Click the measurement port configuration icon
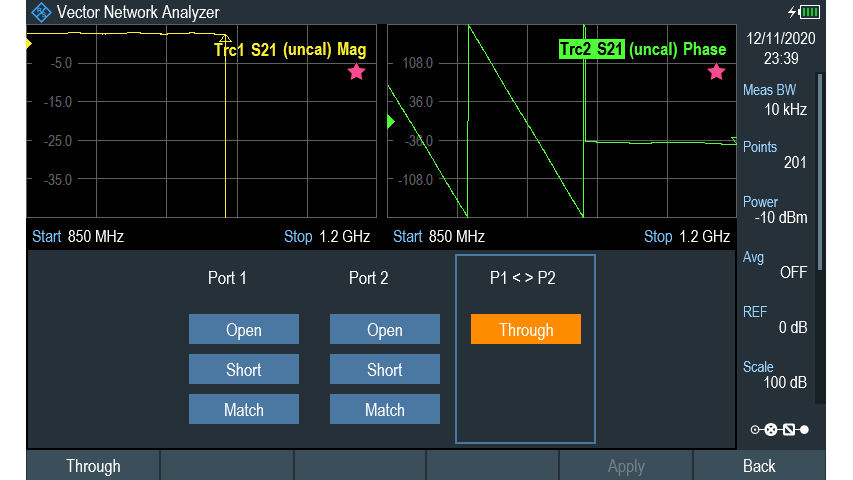 (x=779, y=430)
